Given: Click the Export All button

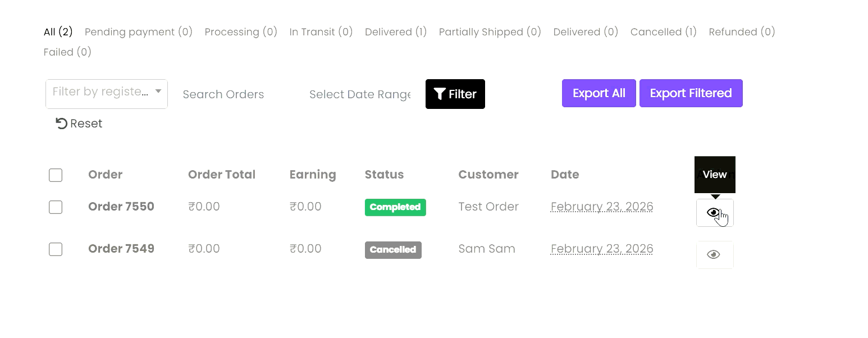Looking at the screenshot, I should (599, 93).
